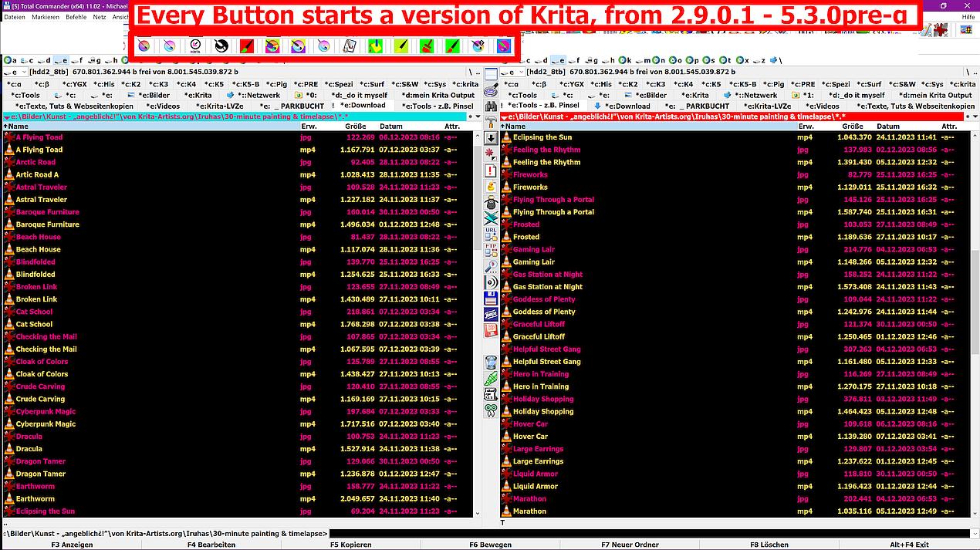Open right panel *e:Download tab
This screenshot has width=980, height=550.
(x=622, y=106)
